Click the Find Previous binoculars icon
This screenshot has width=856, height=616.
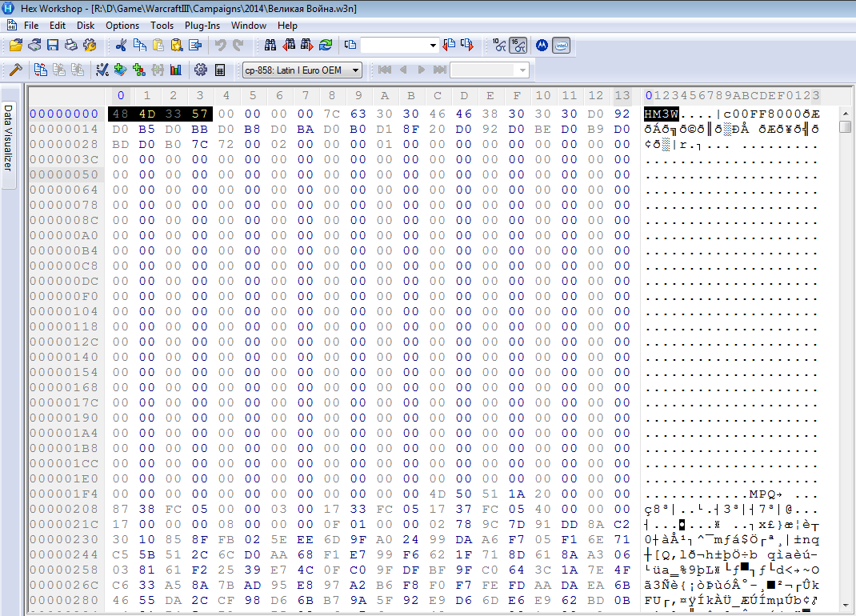point(289,45)
